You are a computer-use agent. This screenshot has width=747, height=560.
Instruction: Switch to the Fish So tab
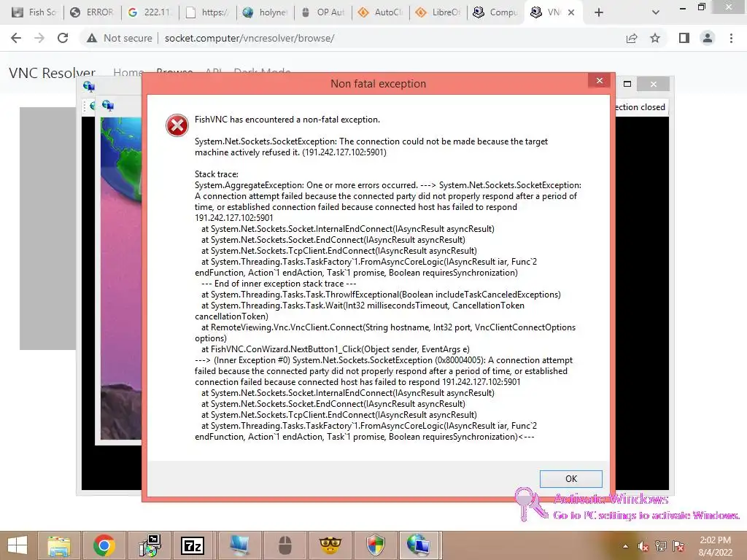point(34,12)
